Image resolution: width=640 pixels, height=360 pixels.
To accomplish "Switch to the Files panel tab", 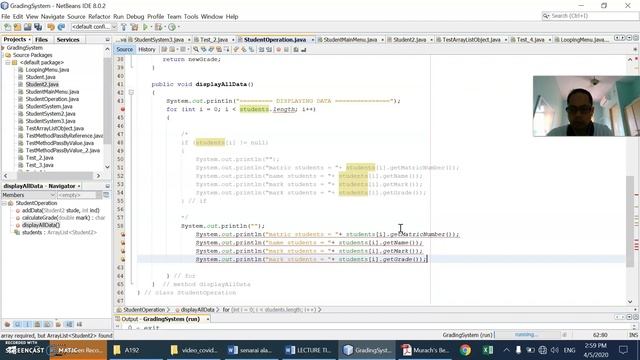I will (x=41, y=40).
